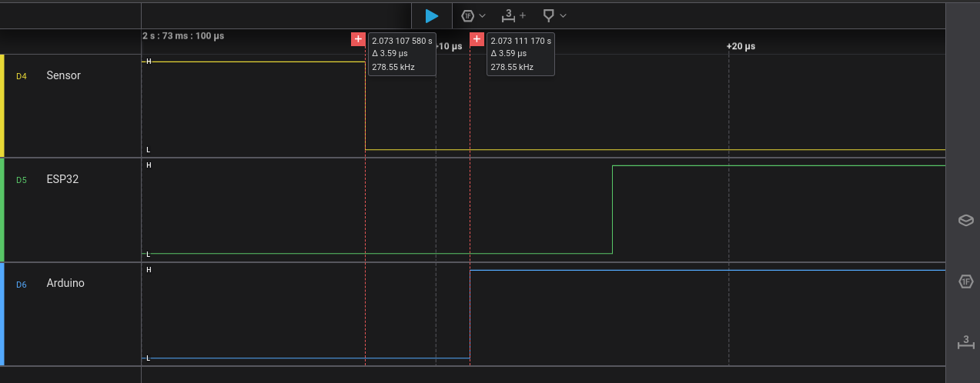The width and height of the screenshot is (980, 383).
Task: Open the Analyzers hexagon panel in right sidebar
Action: pyautogui.click(x=965, y=281)
